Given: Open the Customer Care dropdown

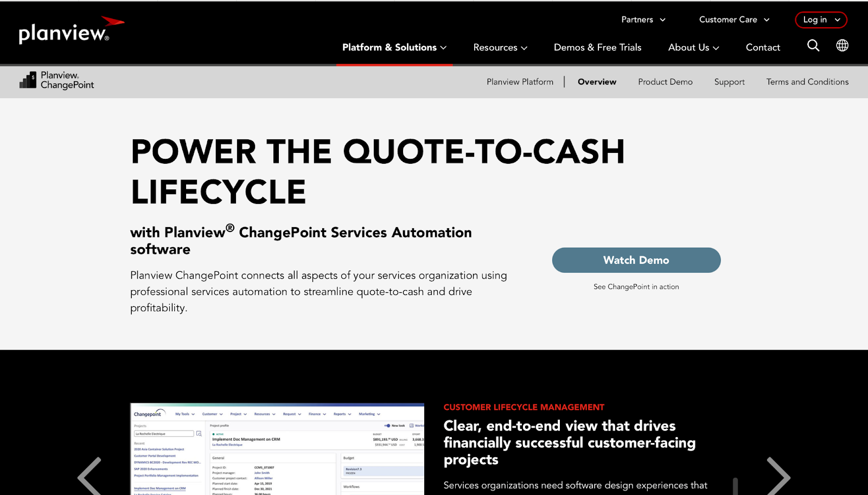Looking at the screenshot, I should (734, 20).
